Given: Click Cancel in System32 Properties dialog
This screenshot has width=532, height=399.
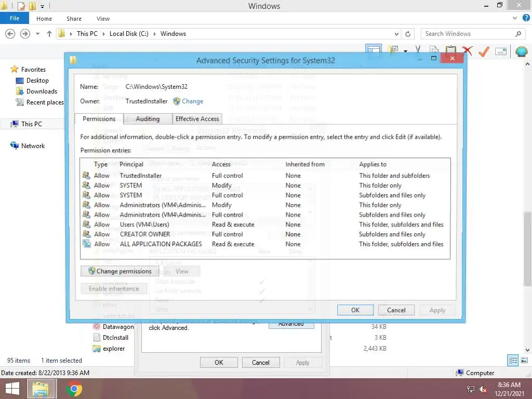Looking at the screenshot, I should coord(261,362).
